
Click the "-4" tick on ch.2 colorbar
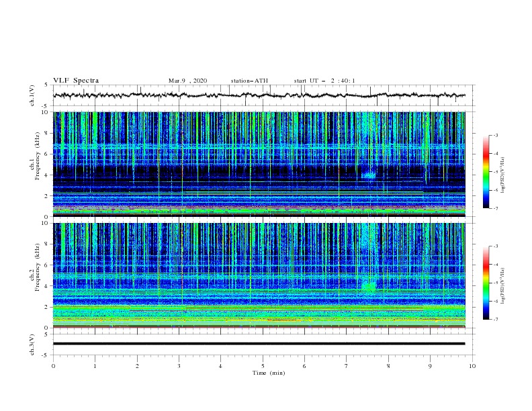tap(495, 265)
